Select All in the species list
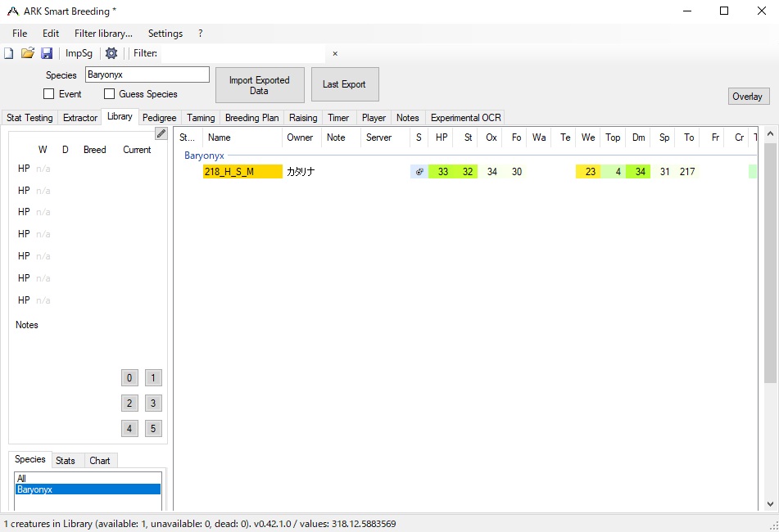Image resolution: width=779 pixels, height=532 pixels. tap(88, 479)
